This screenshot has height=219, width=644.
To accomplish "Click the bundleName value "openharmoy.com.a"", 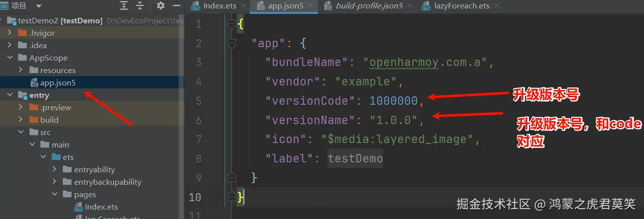I will [426, 63].
